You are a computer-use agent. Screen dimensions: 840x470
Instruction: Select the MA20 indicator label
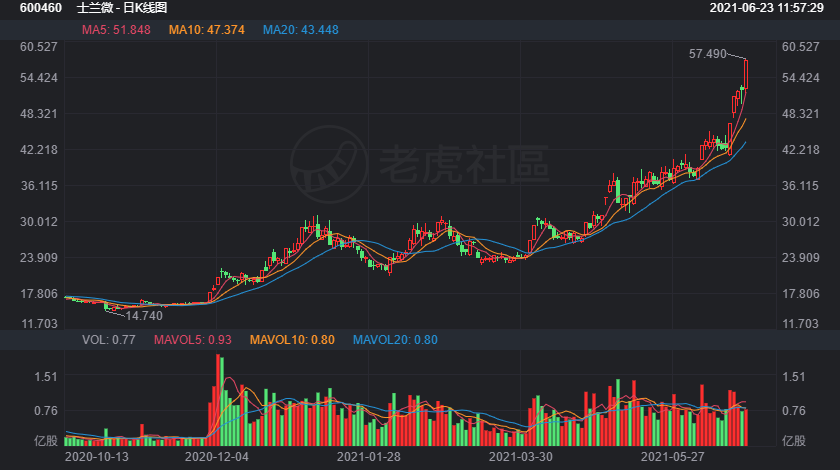click(x=301, y=30)
